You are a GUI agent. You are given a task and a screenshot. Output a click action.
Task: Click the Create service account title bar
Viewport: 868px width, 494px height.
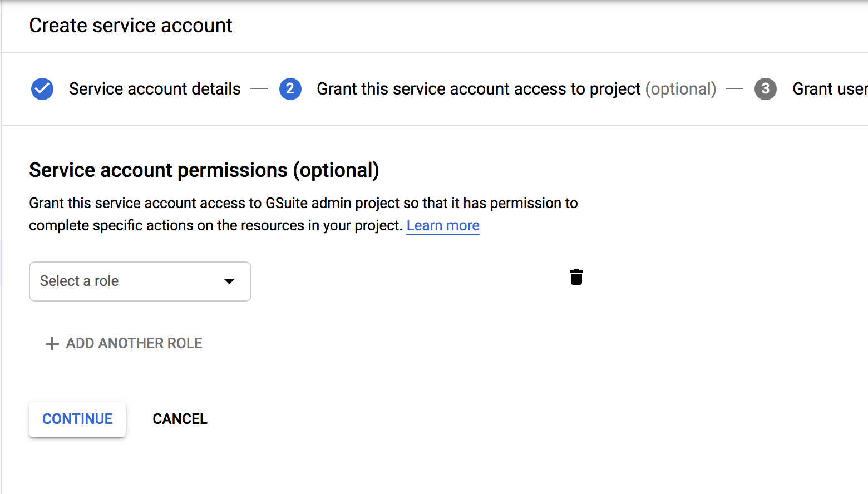[131, 26]
